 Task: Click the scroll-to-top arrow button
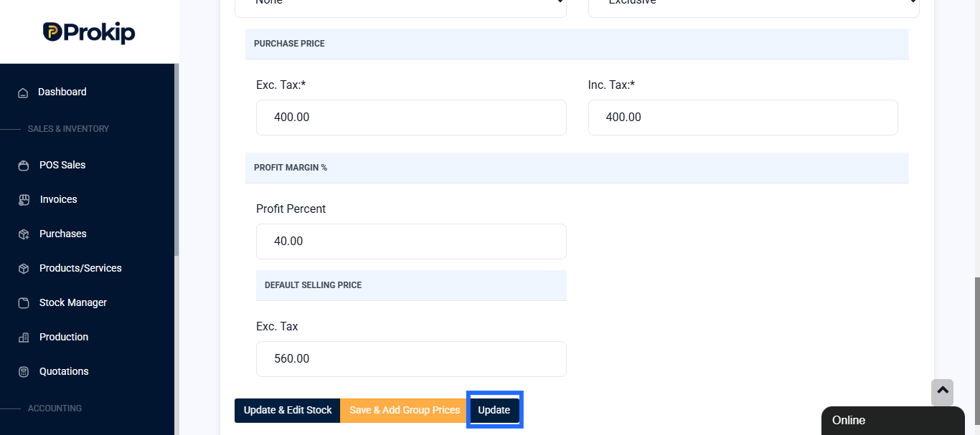942,392
